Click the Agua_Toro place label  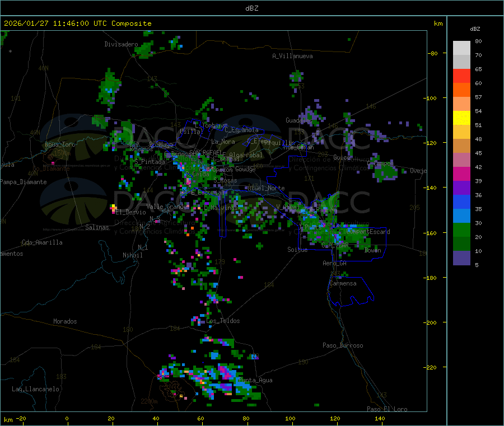tap(60, 144)
